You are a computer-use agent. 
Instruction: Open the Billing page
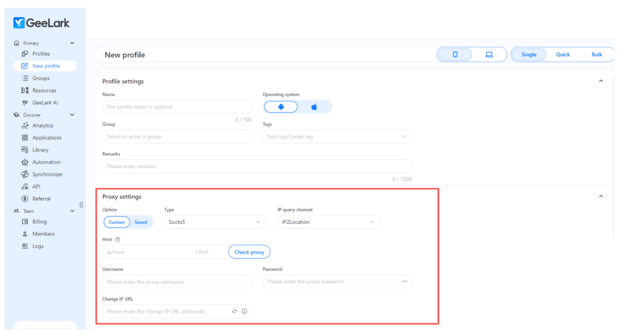point(34,222)
